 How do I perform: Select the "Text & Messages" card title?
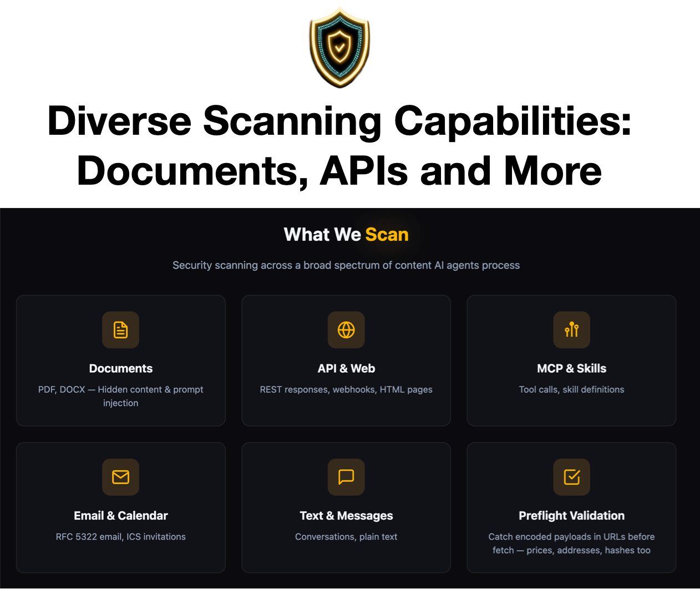[346, 516]
